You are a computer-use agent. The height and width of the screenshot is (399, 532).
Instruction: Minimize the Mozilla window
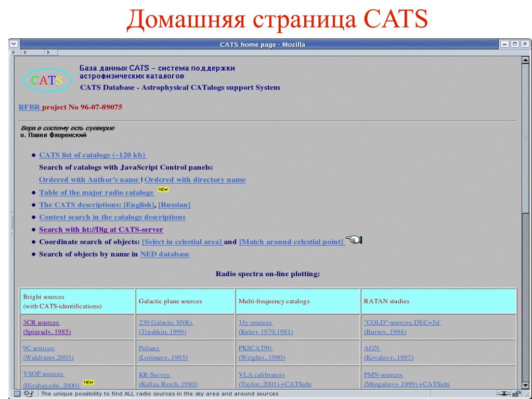[x=504, y=44]
